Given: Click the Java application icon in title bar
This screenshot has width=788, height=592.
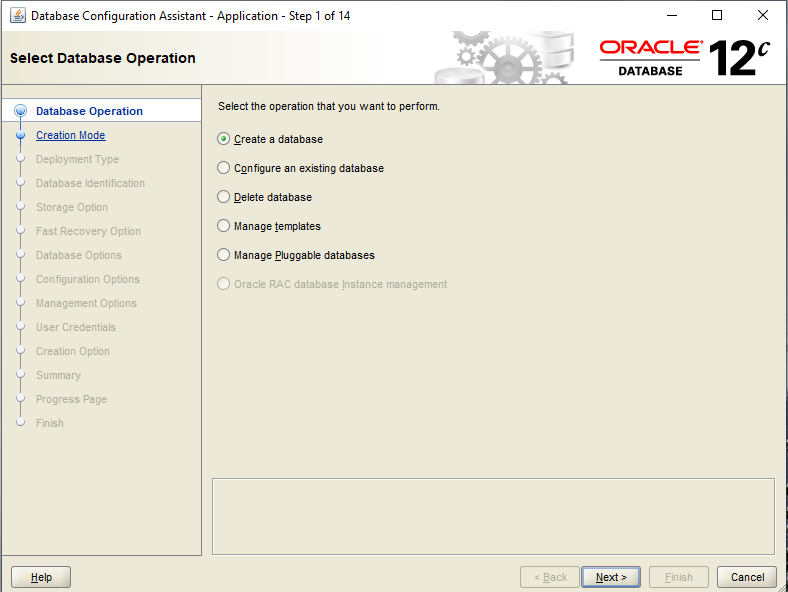Looking at the screenshot, I should (18, 16).
